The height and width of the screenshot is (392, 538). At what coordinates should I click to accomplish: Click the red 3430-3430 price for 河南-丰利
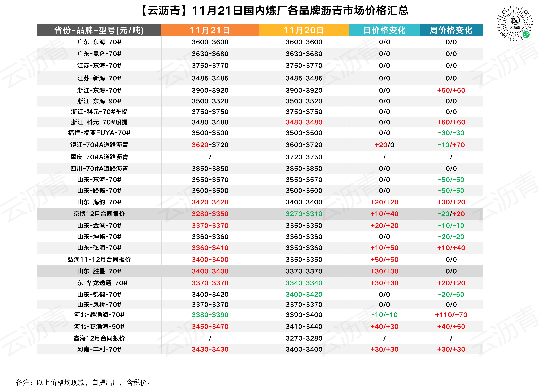210,349
